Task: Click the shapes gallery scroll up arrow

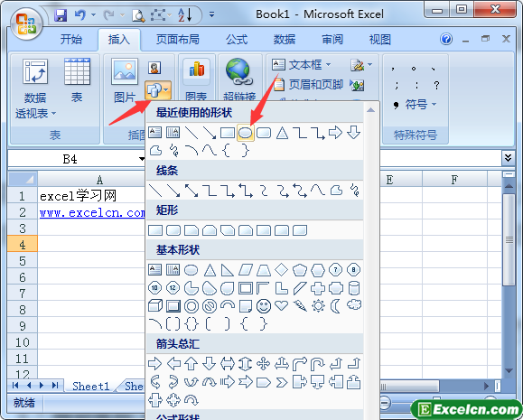Action: click(x=370, y=110)
